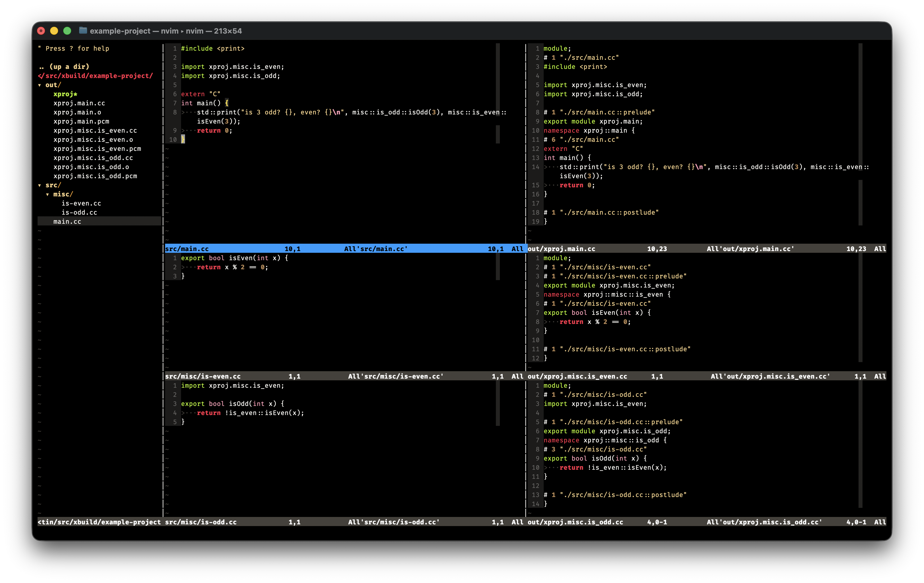
Task: Click 'return !is_even::isEven(x);' in is-odd.cc
Action: point(250,413)
